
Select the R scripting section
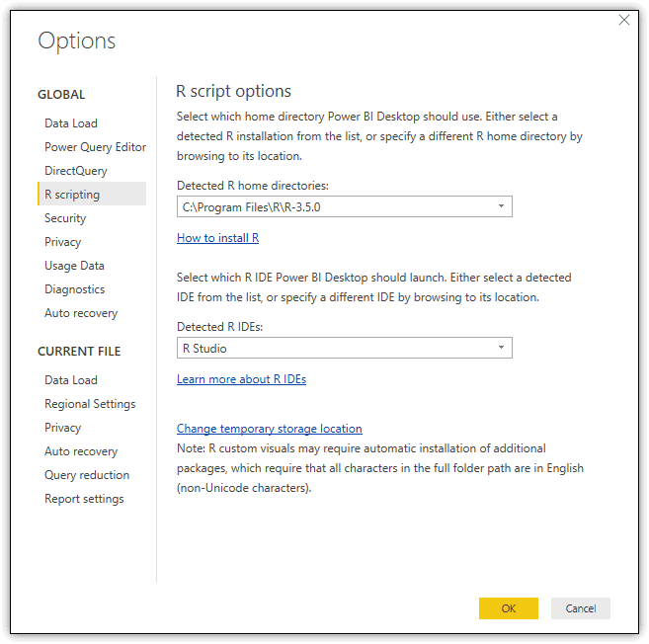(92, 194)
